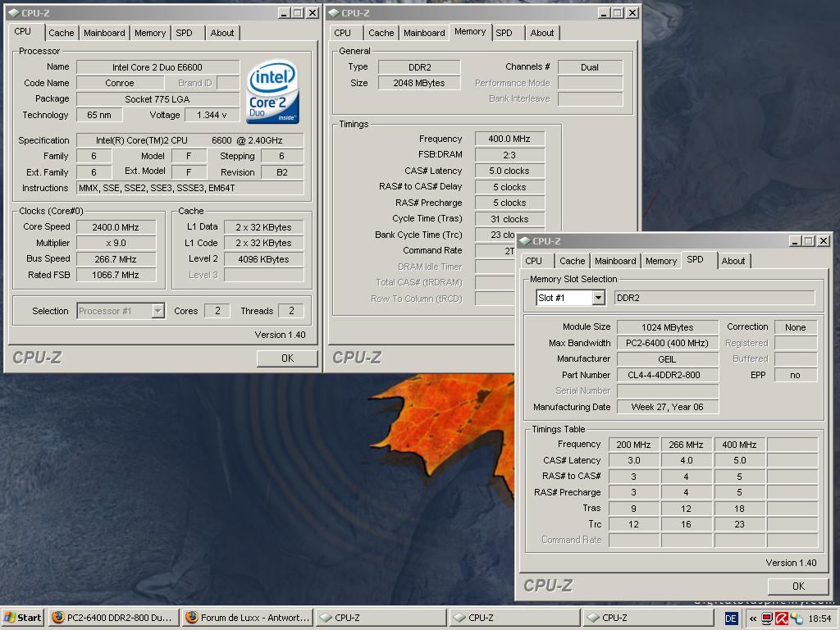Select the SPD tab in the Memory timings window

tap(504, 33)
